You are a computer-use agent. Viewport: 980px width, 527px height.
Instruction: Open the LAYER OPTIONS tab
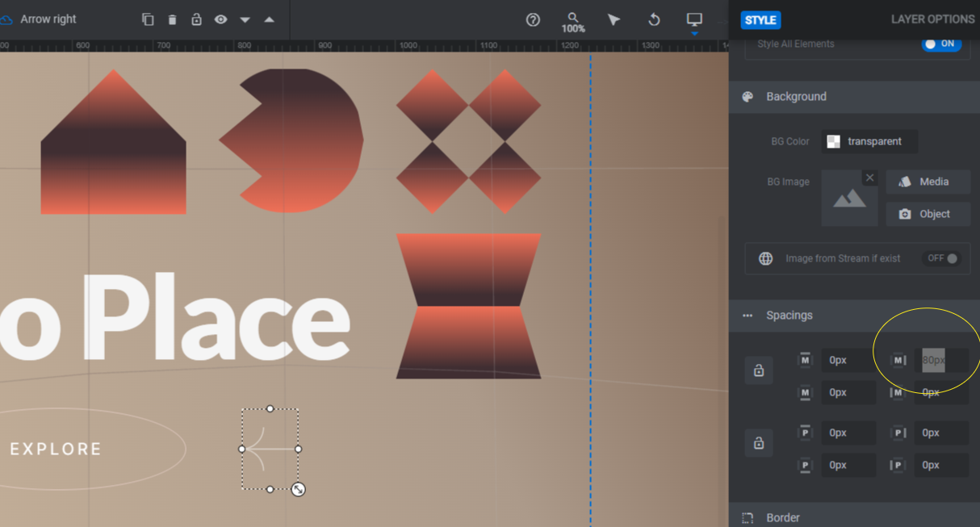coord(933,19)
